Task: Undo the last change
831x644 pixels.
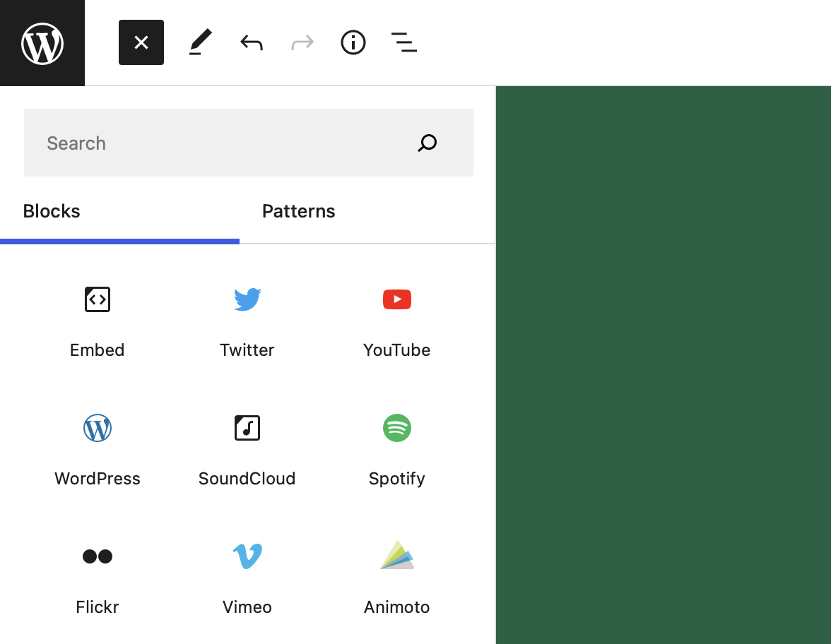Action: [252, 43]
